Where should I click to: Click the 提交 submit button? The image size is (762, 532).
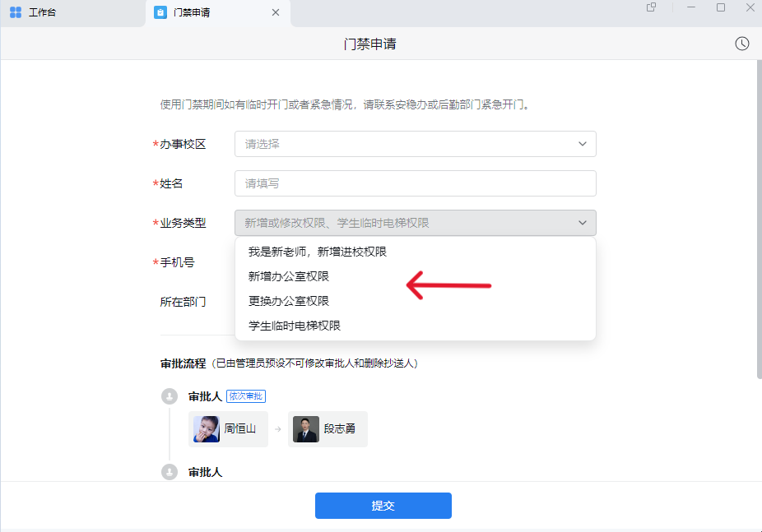tap(383, 506)
